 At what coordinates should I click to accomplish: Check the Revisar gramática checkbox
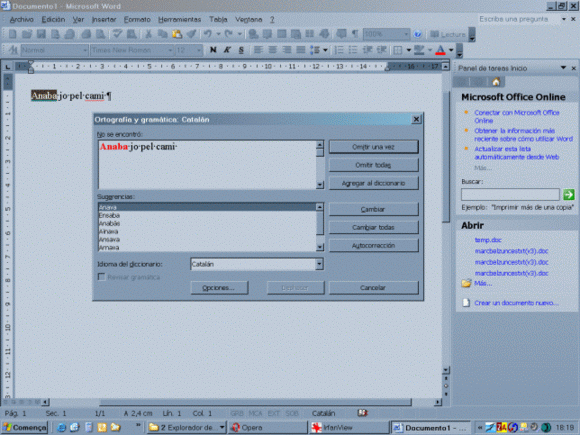(x=101, y=277)
